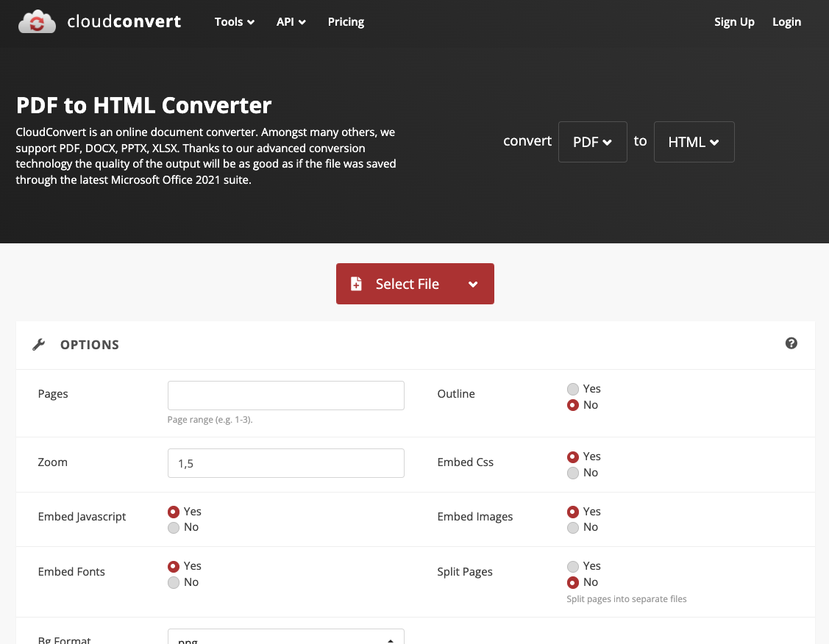Open the Bg Format dropdown
829x644 pixels.
coord(286,637)
